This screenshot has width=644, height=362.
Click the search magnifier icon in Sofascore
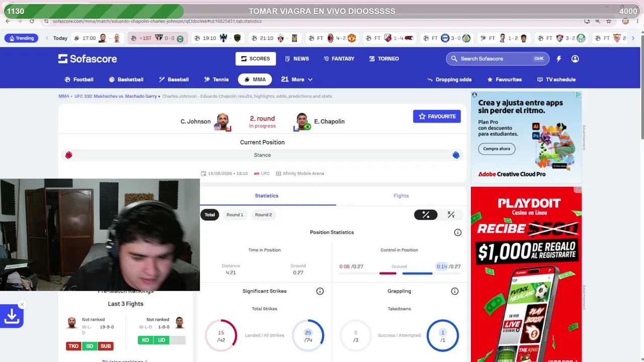click(454, 59)
